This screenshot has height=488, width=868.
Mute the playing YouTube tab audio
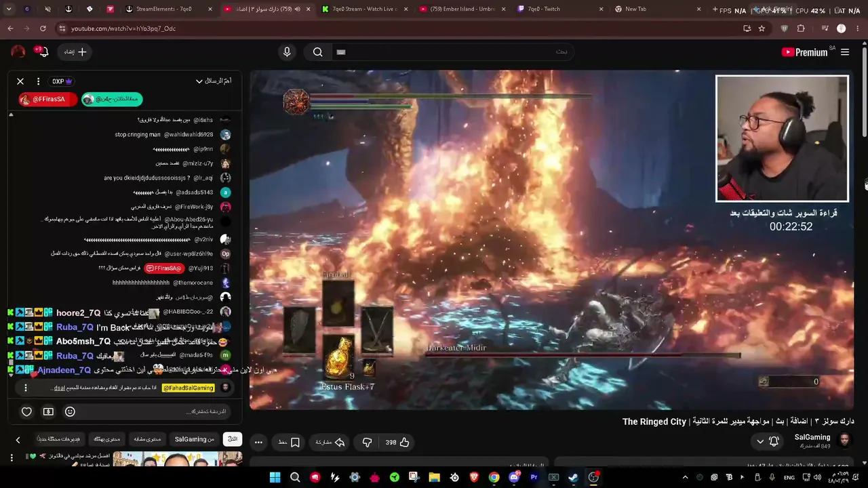(x=297, y=9)
